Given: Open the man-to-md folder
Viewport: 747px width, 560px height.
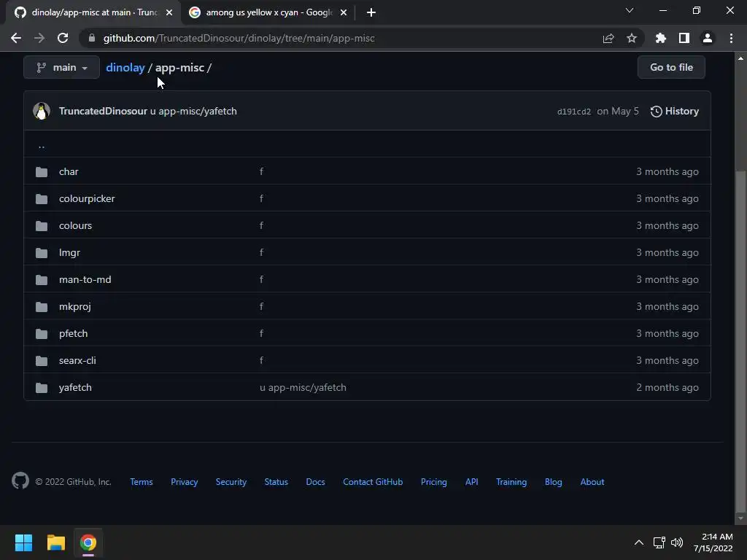Looking at the screenshot, I should click(x=85, y=279).
